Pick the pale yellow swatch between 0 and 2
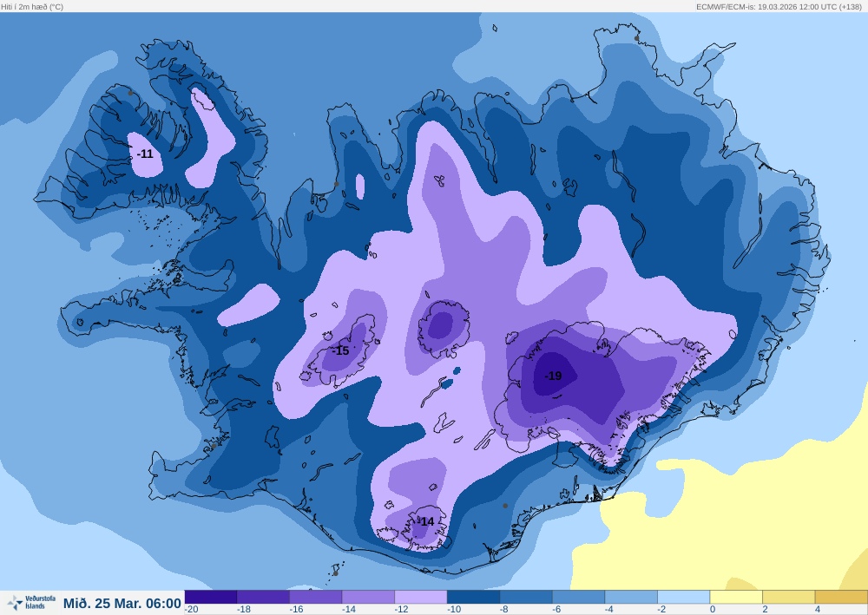Image resolution: width=868 pixels, height=615 pixels. click(736, 597)
